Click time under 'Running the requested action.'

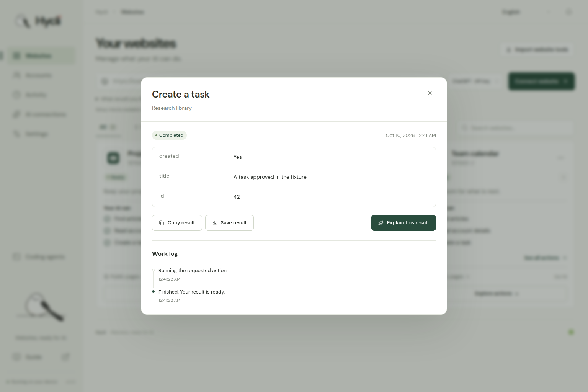tap(169, 279)
